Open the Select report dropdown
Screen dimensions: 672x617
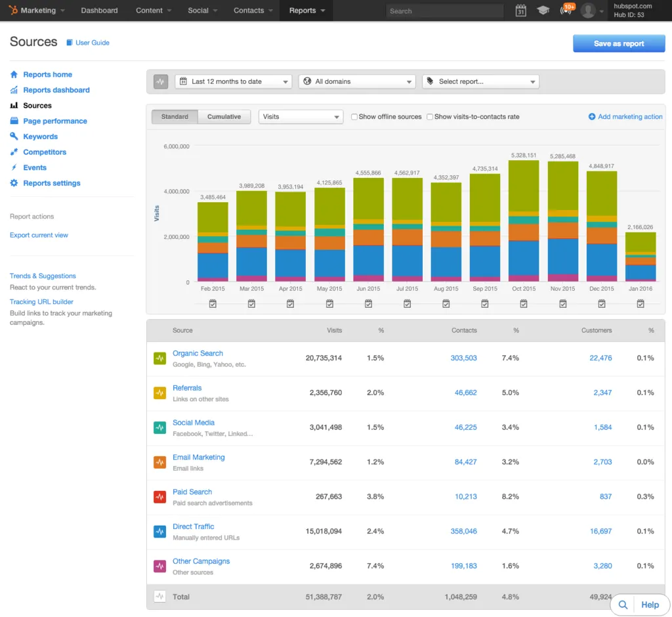[x=480, y=81]
